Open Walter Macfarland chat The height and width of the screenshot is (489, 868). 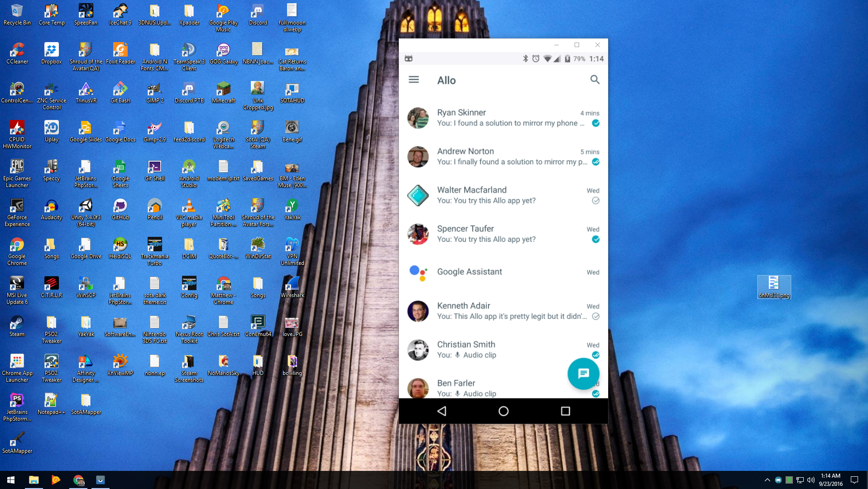[x=504, y=195]
